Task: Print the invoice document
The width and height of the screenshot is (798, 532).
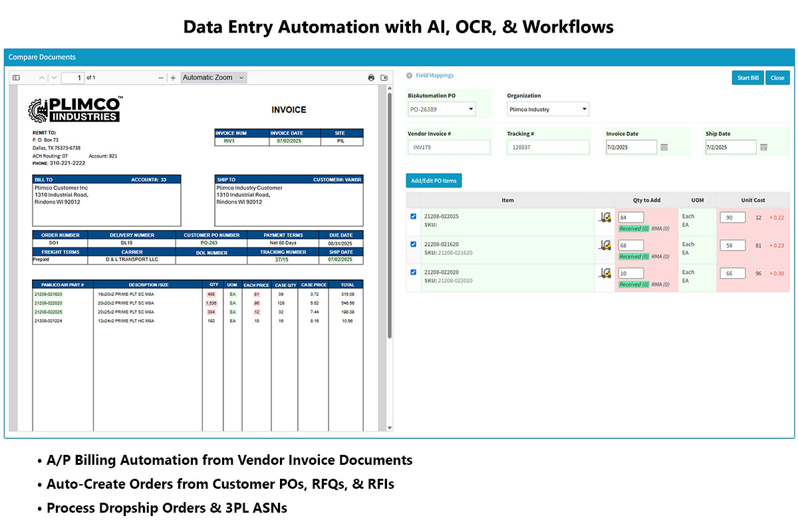Action: click(371, 78)
